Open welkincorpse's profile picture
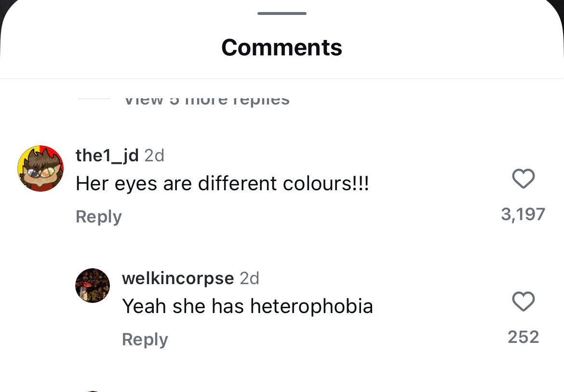Image resolution: width=564 pixels, height=392 pixels. [93, 286]
